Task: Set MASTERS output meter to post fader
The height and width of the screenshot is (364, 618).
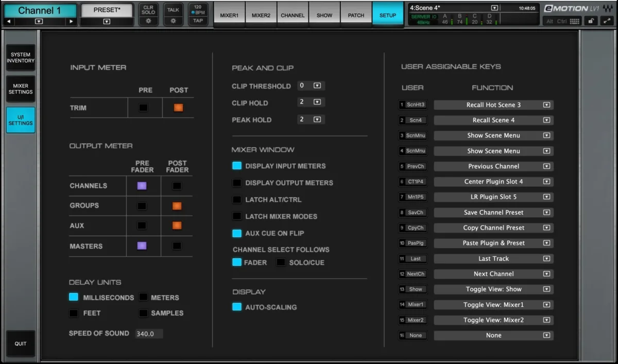Action: point(177,246)
